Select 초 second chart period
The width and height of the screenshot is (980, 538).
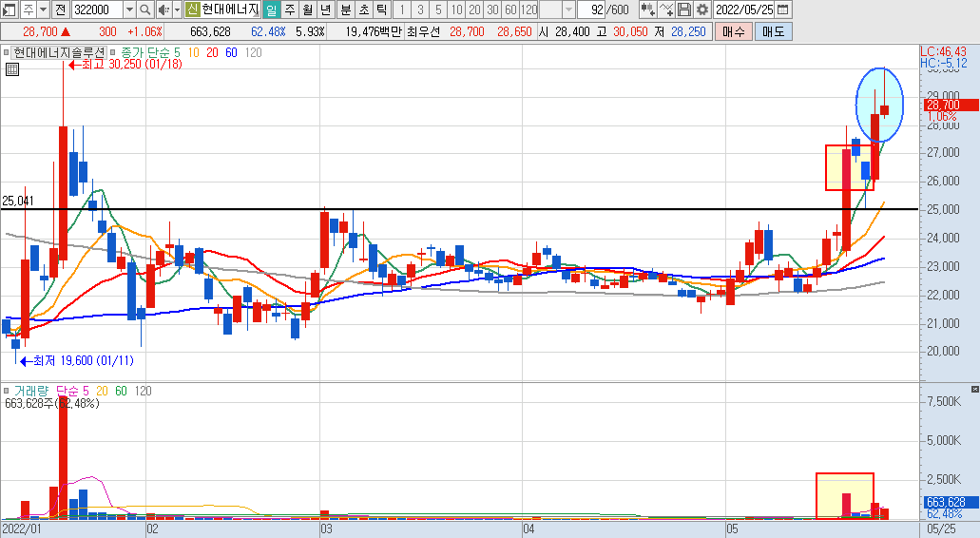(x=364, y=10)
